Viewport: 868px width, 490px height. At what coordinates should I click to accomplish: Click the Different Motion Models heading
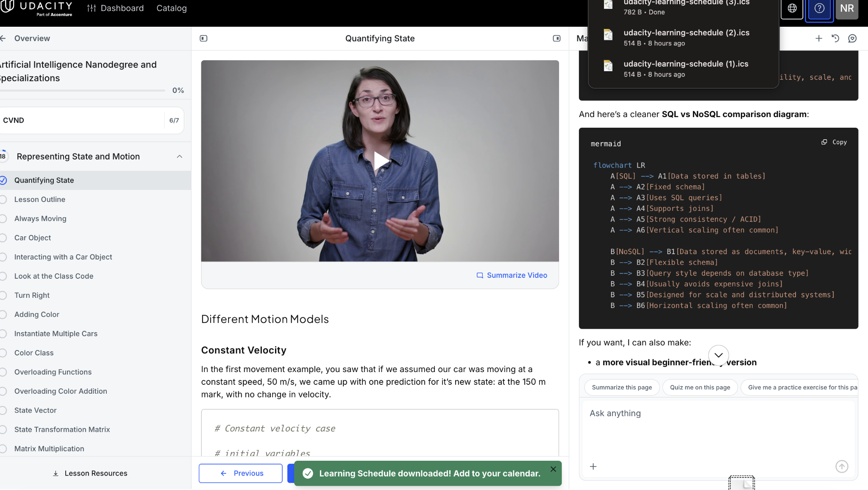(x=265, y=319)
